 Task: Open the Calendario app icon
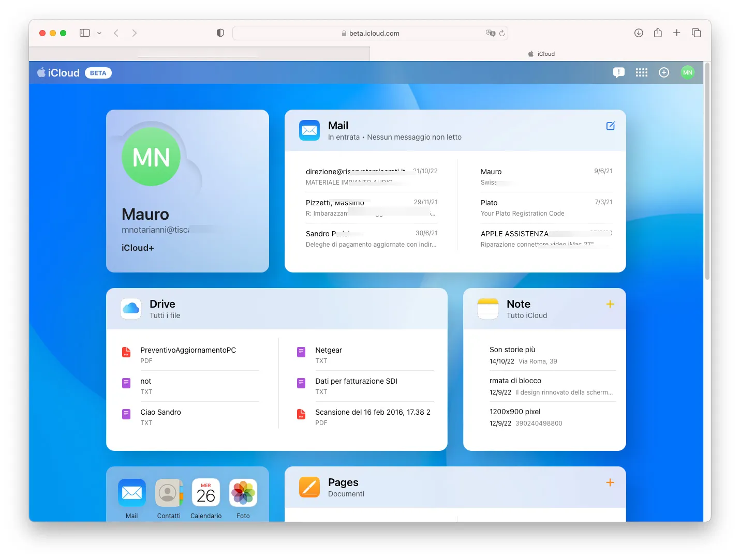[205, 493]
